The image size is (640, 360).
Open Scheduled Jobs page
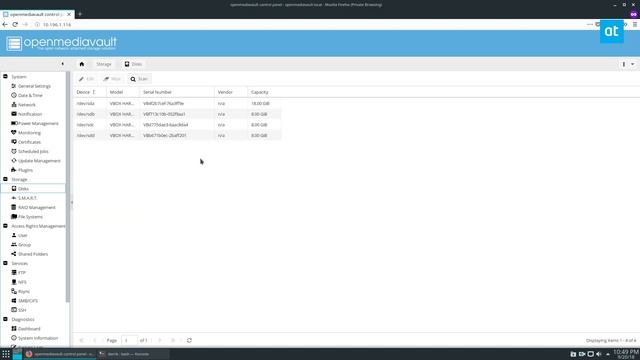[x=33, y=151]
